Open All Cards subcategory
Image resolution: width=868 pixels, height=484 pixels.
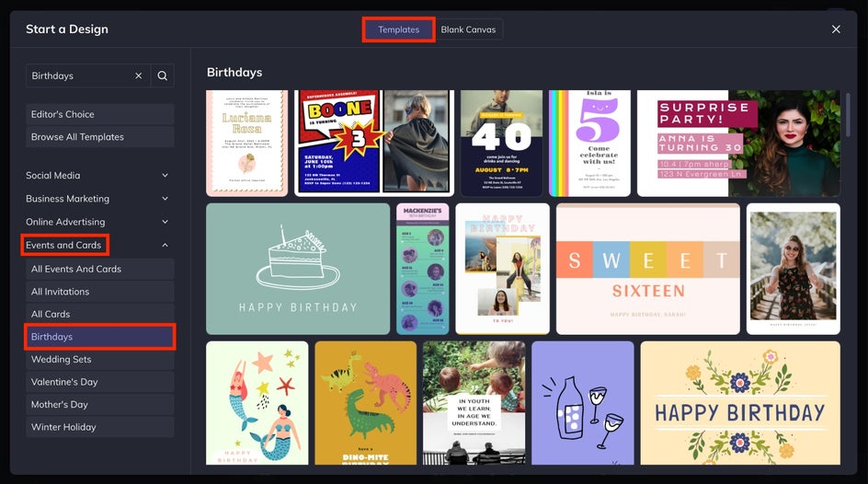[99, 315]
